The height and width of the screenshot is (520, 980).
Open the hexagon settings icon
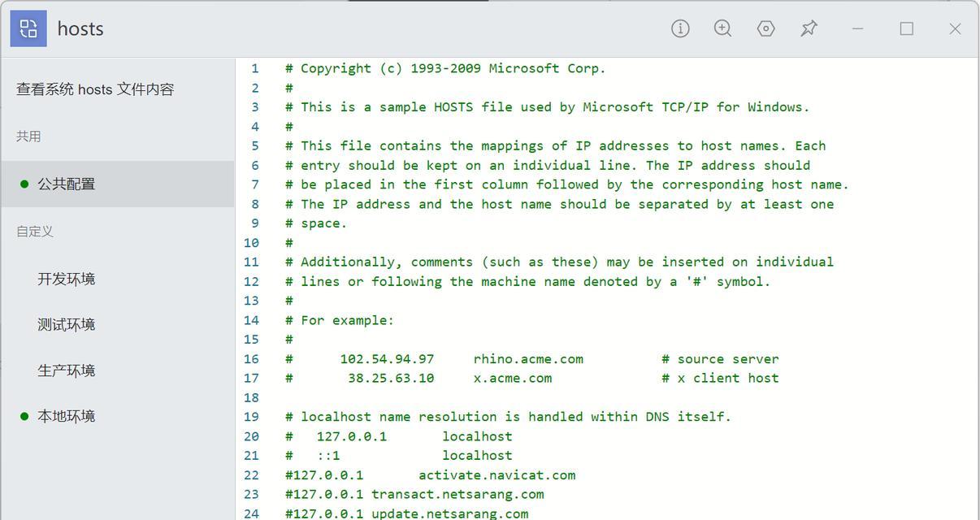pyautogui.click(x=765, y=28)
